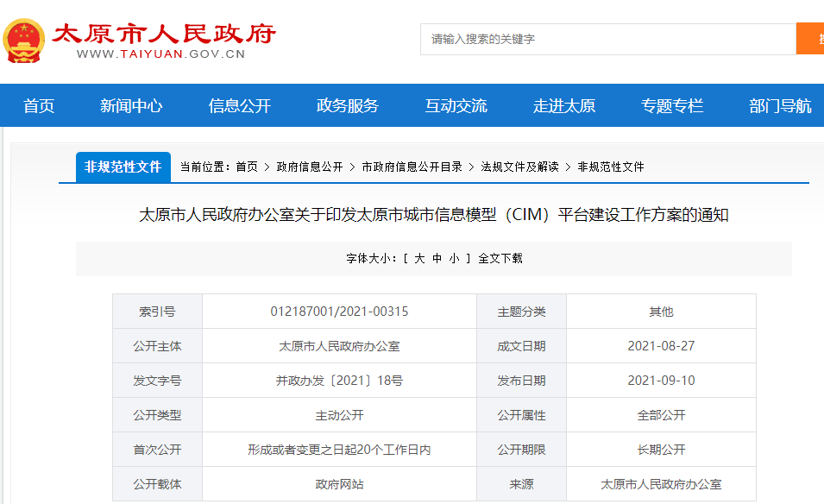Select the 非规范性文件 blue tab

(123, 167)
